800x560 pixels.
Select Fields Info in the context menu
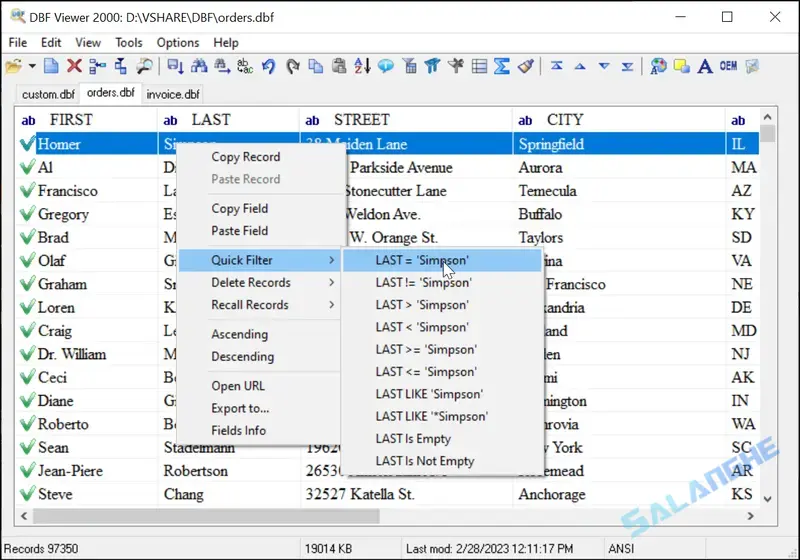coord(259,430)
